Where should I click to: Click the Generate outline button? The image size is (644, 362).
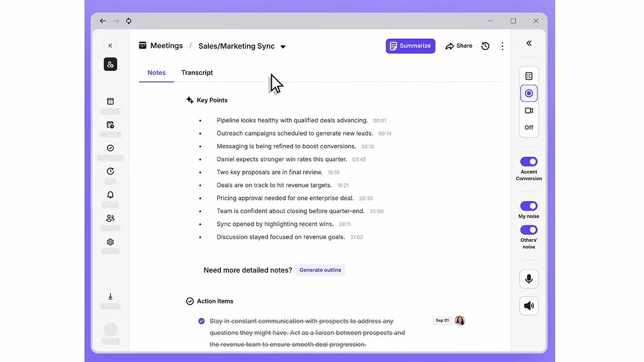click(320, 270)
